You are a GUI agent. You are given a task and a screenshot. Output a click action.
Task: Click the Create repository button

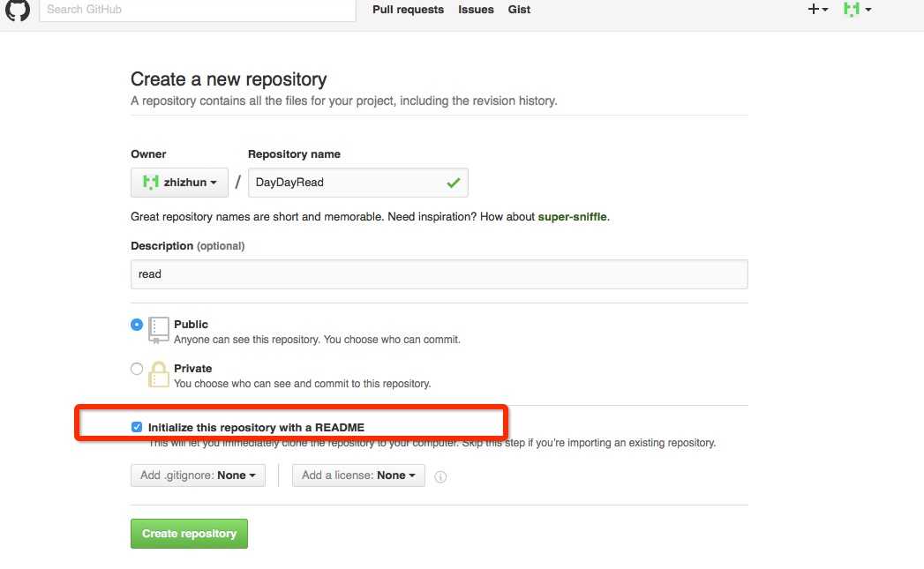coord(189,534)
